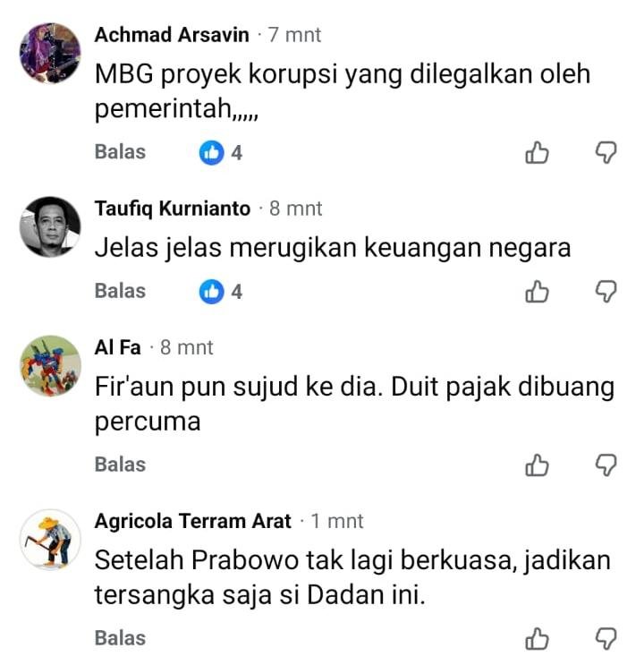Screen dimensions: 644x665
Task: Open Agricola Terram Arat's profile name
Action: 193,521
